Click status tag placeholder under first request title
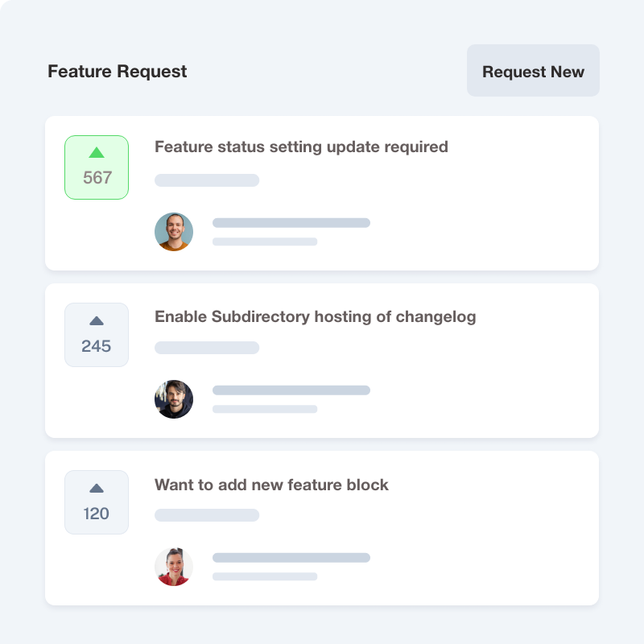Image resolution: width=644 pixels, height=644 pixels. click(207, 180)
